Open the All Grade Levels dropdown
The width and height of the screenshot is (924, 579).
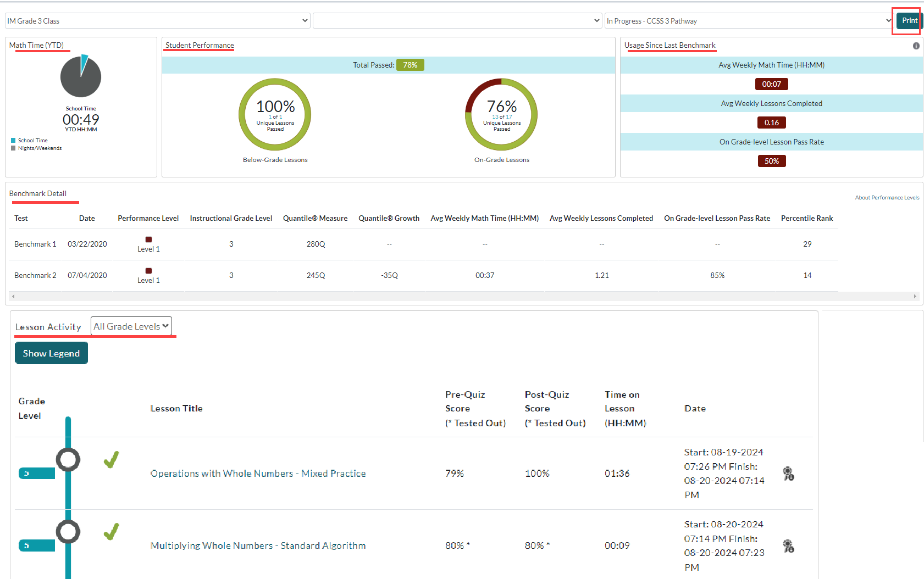click(131, 326)
